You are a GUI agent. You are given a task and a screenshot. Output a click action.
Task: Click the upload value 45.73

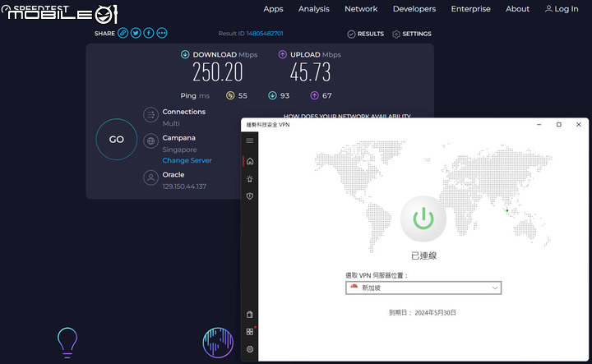310,71
